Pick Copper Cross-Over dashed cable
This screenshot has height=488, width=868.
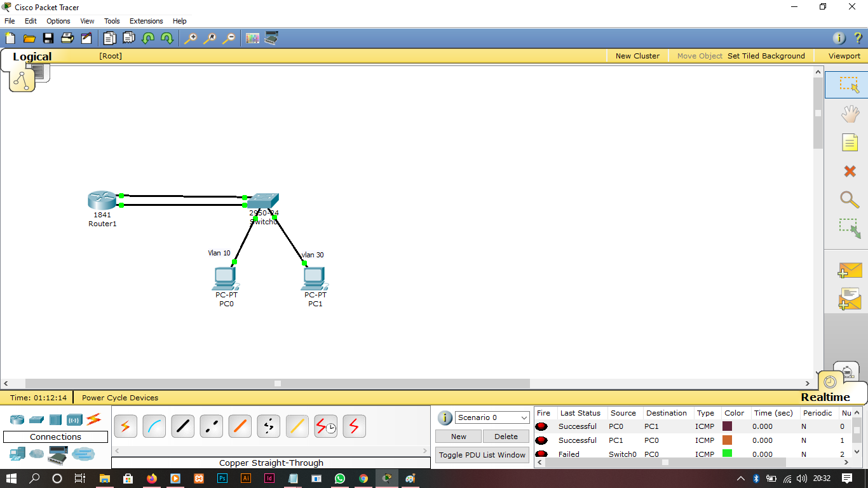[x=211, y=426]
